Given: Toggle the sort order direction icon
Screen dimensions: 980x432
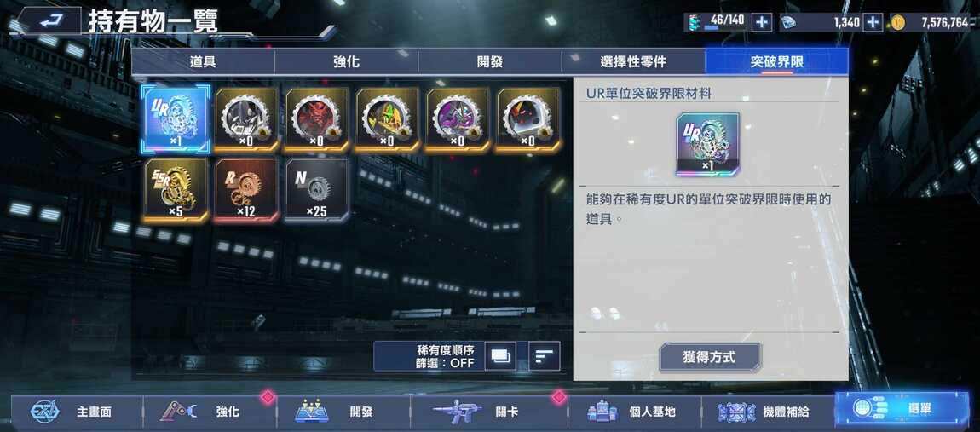Looking at the screenshot, I should click(x=545, y=356).
